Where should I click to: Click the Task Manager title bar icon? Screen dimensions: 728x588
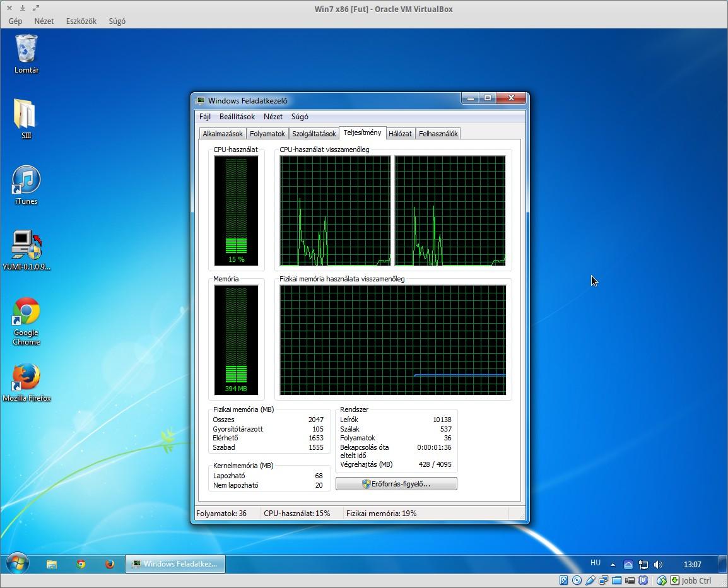[201, 100]
